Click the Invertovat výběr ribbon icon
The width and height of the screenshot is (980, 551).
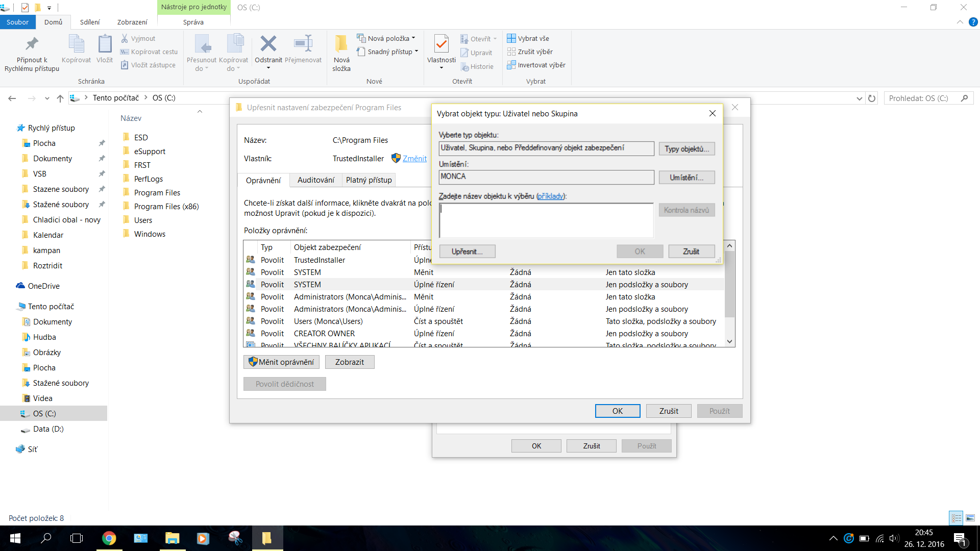pos(511,65)
